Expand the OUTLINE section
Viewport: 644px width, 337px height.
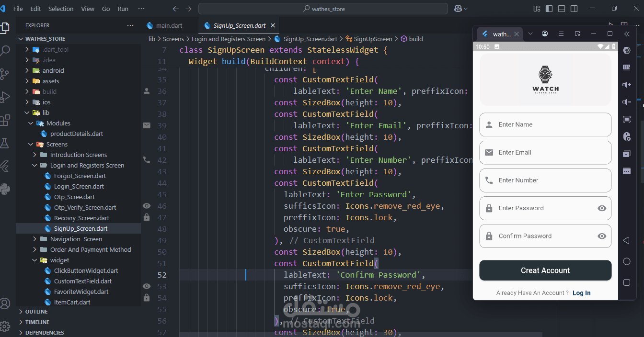click(36, 312)
